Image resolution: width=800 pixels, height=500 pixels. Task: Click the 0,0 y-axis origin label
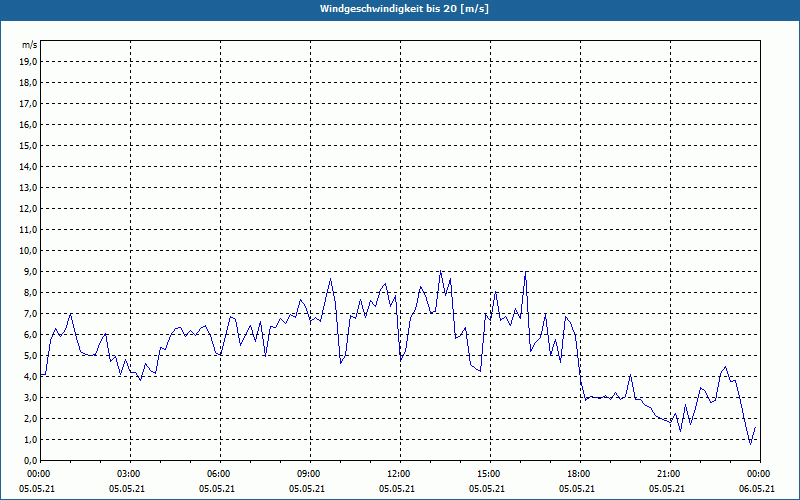click(30, 460)
